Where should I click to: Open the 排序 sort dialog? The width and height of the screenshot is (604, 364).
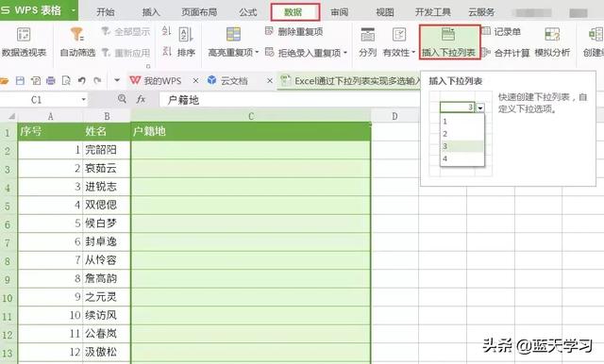click(x=187, y=41)
